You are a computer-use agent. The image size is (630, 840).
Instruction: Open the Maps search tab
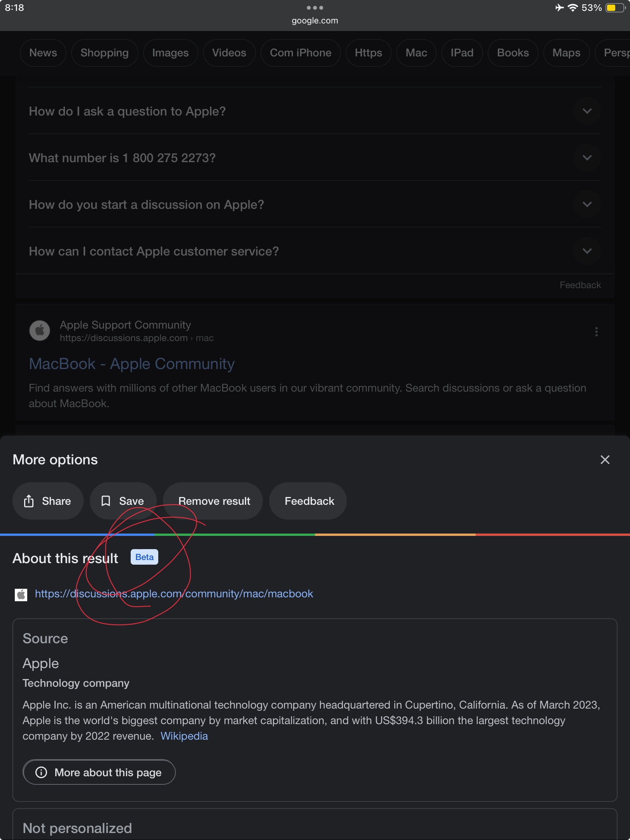pos(566,52)
